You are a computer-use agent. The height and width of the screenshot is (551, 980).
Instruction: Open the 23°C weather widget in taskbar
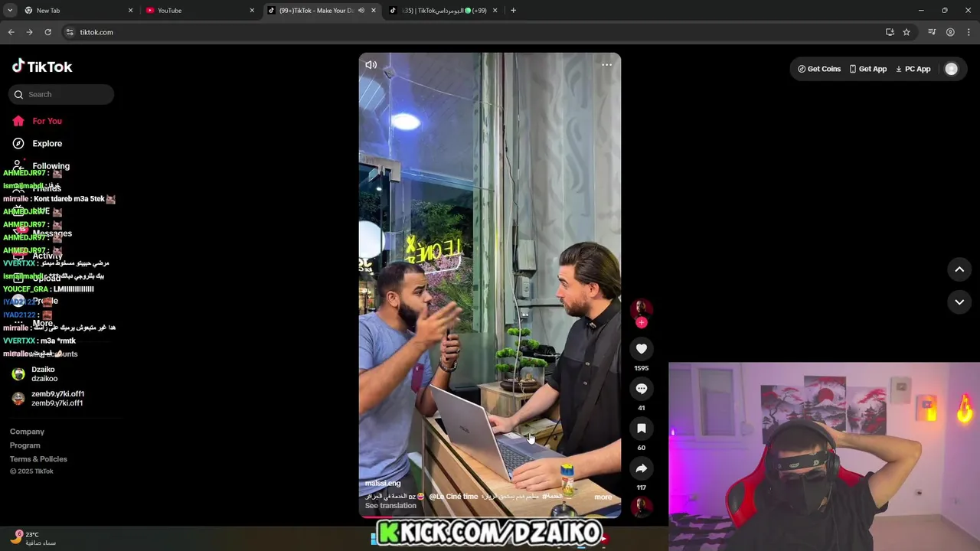34,538
